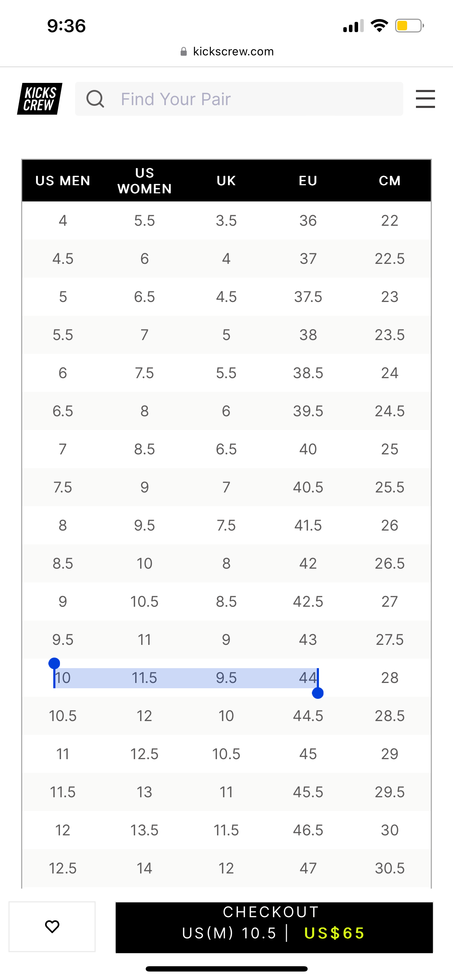Tap the EU 44.5 size cell
The height and width of the screenshot is (980, 453).
[308, 716]
